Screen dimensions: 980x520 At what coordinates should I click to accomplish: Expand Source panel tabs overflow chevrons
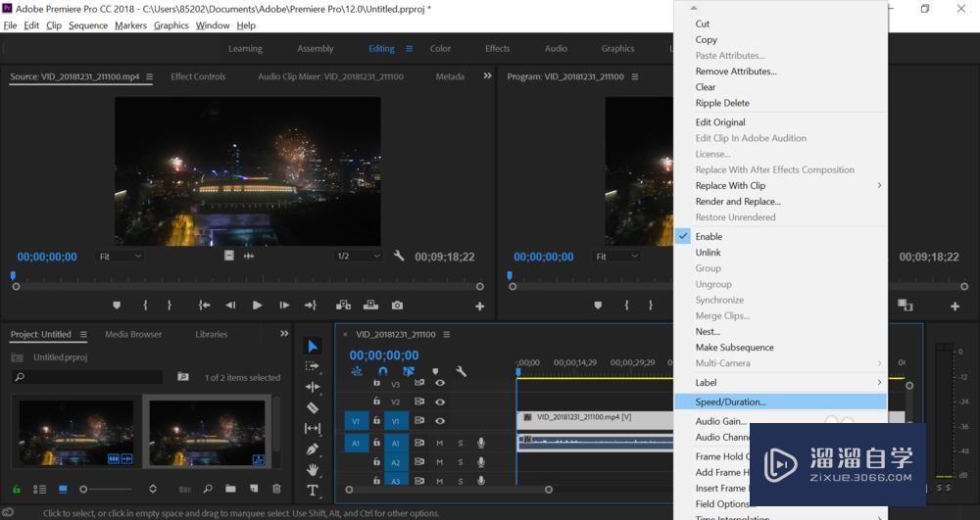pos(487,75)
